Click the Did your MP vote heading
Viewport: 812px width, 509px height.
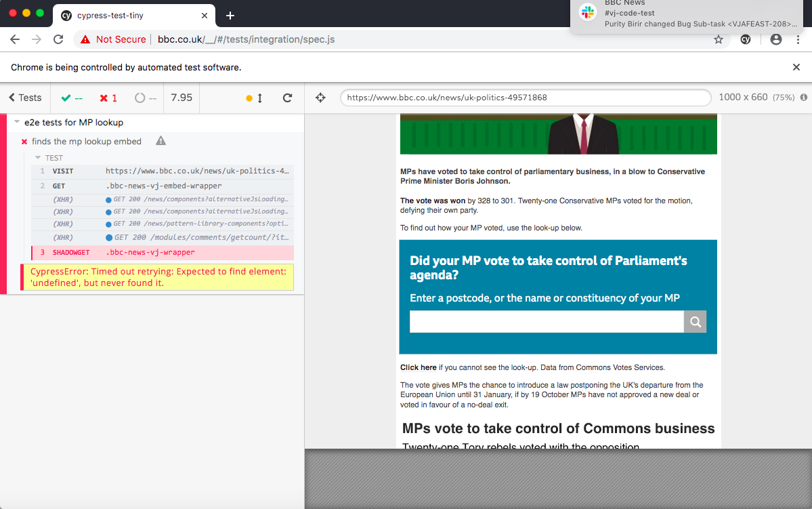[549, 268]
